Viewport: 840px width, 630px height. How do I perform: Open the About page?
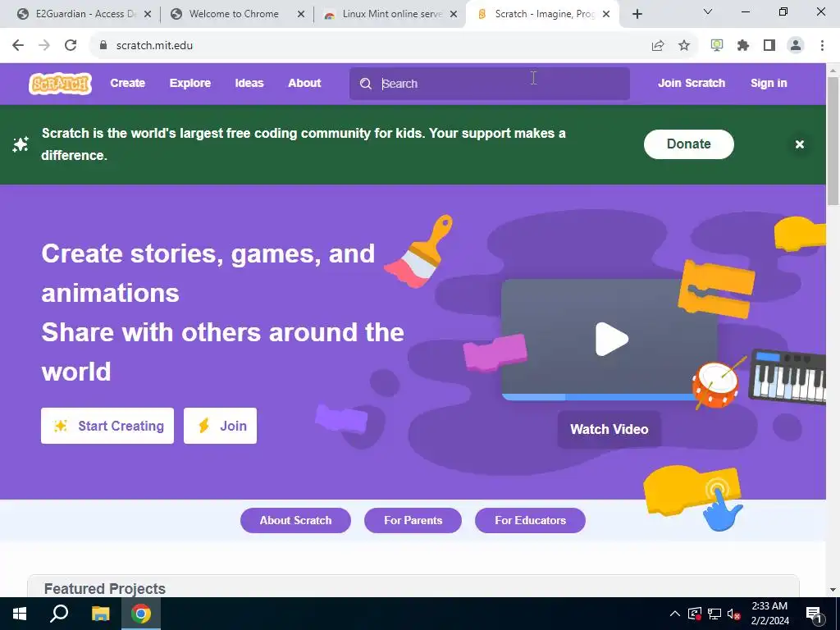[304, 83]
